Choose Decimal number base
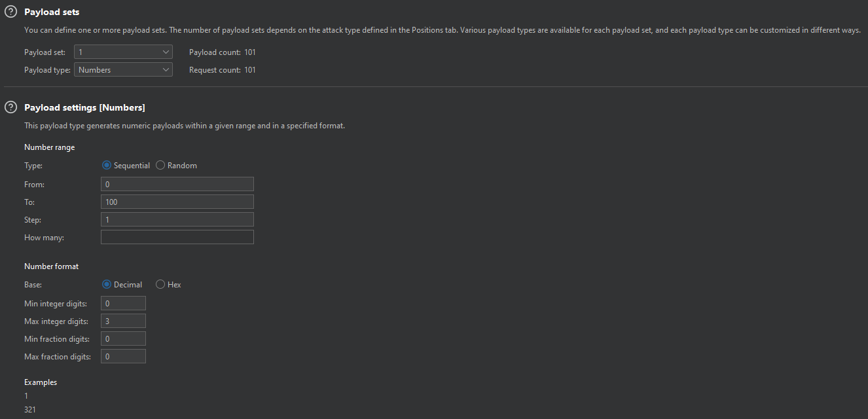Viewport: 868px width, 419px height. (x=107, y=285)
